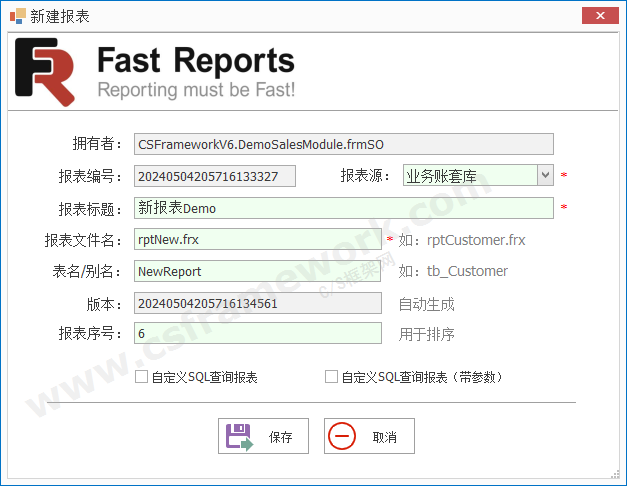Viewport: 627px width, 486px height.
Task: Click the 自动生成 hint text
Action: (426, 304)
